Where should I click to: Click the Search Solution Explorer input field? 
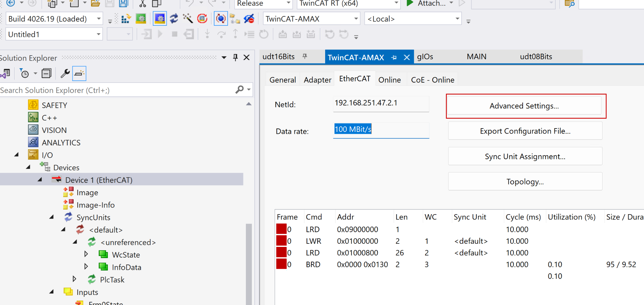click(116, 90)
